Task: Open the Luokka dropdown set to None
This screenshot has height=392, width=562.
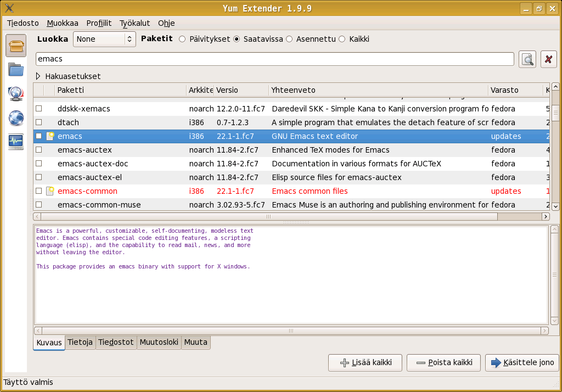Action: 104,40
